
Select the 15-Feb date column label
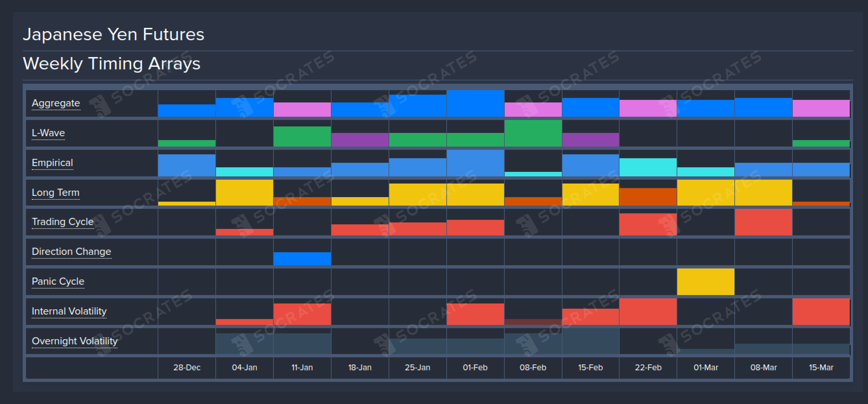590,367
